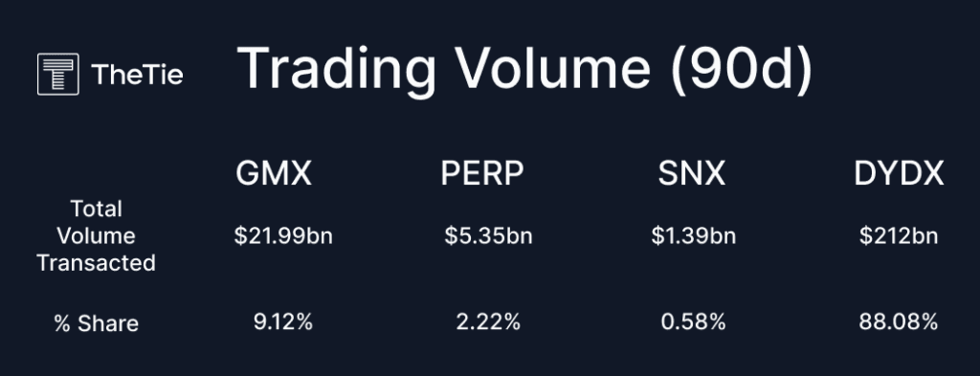
Task: Select the % Share row label
Action: (96, 323)
